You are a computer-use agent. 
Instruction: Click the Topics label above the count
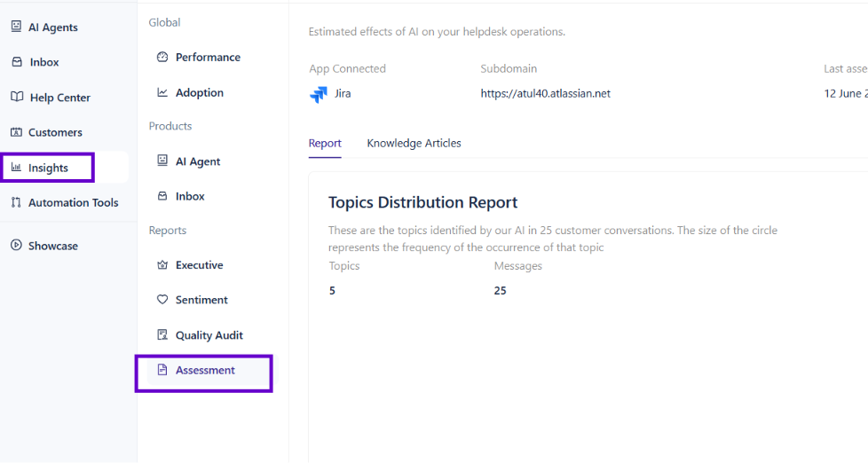[x=344, y=266]
